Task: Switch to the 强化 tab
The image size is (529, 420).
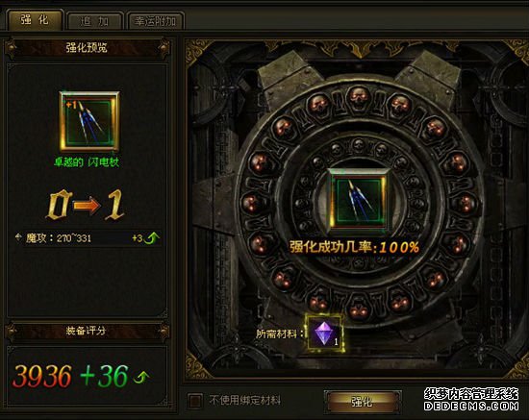Action: 35,20
